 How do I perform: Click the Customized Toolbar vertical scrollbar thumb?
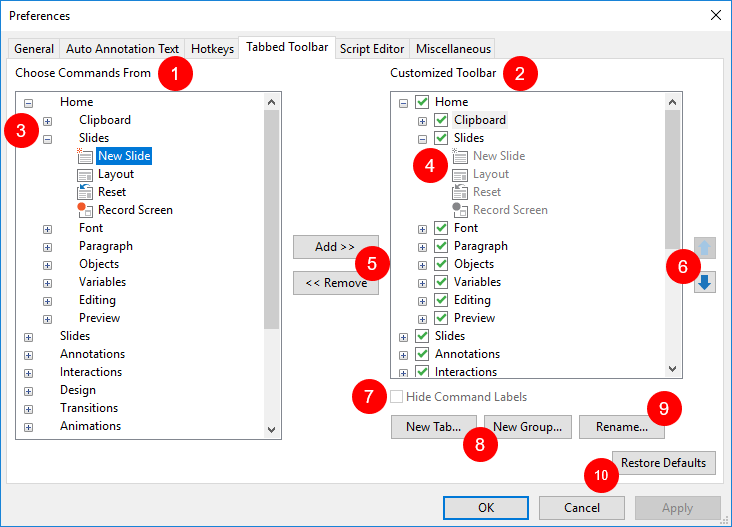tap(672, 180)
